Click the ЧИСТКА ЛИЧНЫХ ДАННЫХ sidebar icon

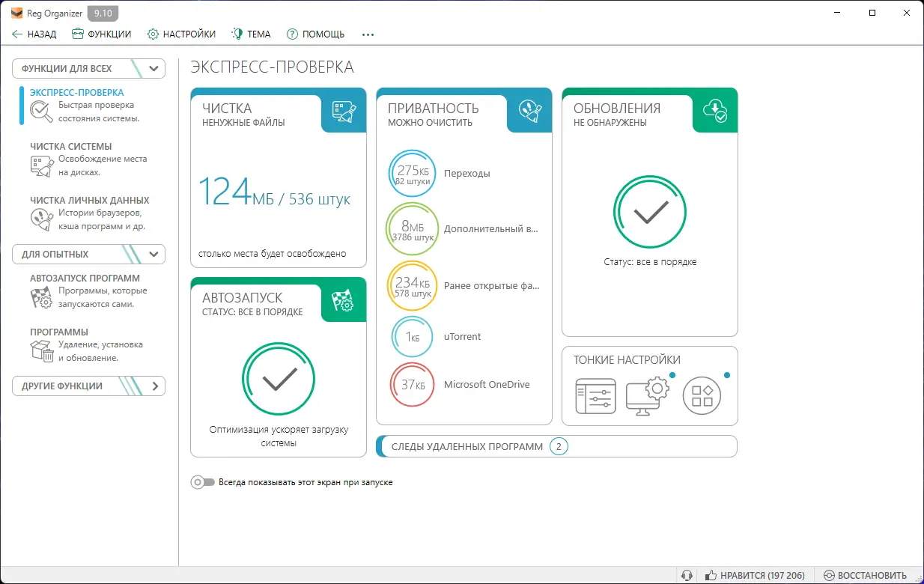pyautogui.click(x=41, y=219)
